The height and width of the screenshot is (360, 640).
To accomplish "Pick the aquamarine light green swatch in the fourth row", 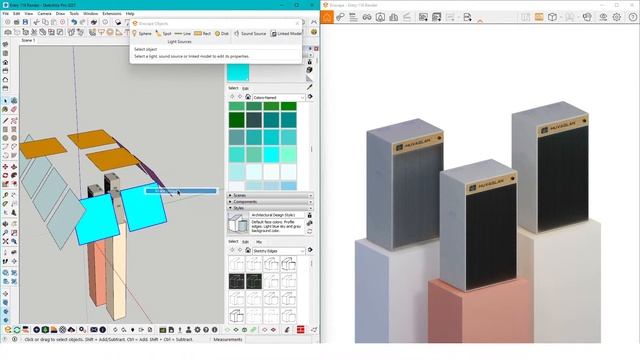I will 288,155.
